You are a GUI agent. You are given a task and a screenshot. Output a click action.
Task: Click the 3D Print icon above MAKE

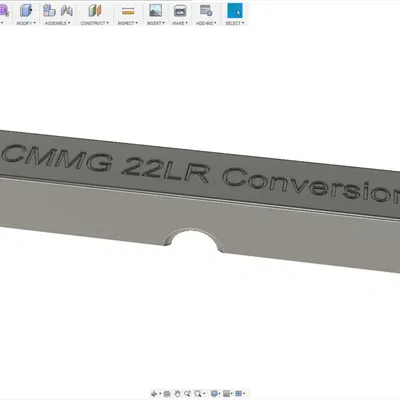click(180, 11)
